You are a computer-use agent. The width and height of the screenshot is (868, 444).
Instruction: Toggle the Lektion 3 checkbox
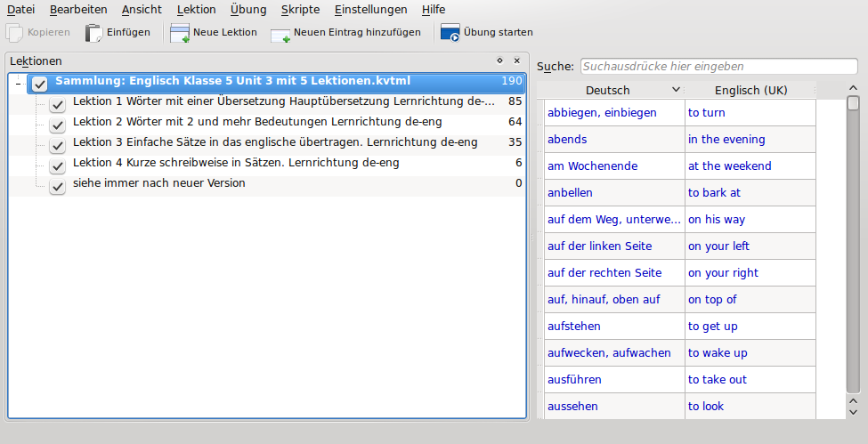[x=58, y=146]
